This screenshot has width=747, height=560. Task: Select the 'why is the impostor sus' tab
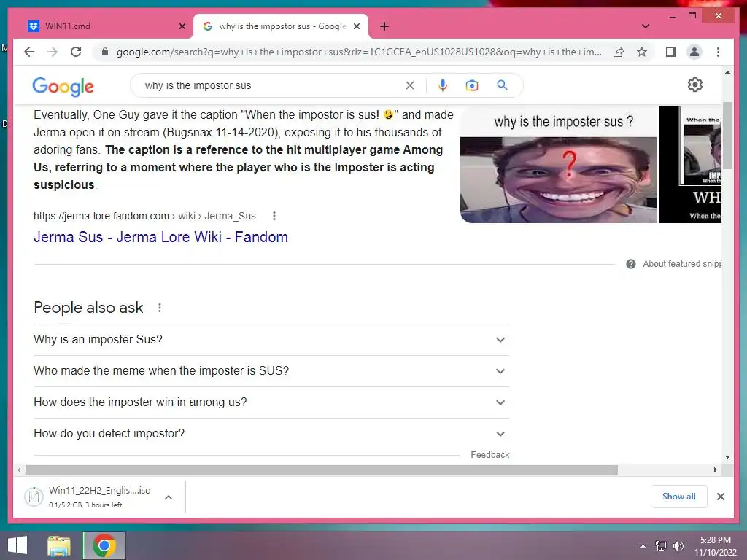281,26
